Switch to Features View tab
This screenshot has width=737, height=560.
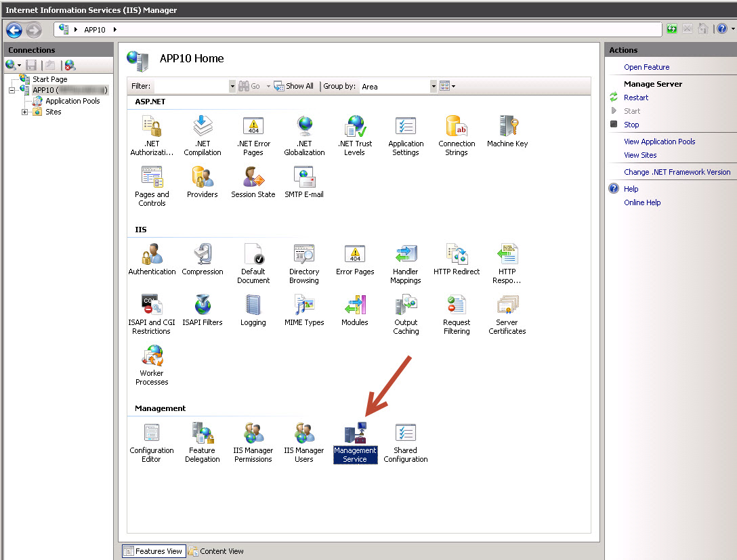click(154, 551)
